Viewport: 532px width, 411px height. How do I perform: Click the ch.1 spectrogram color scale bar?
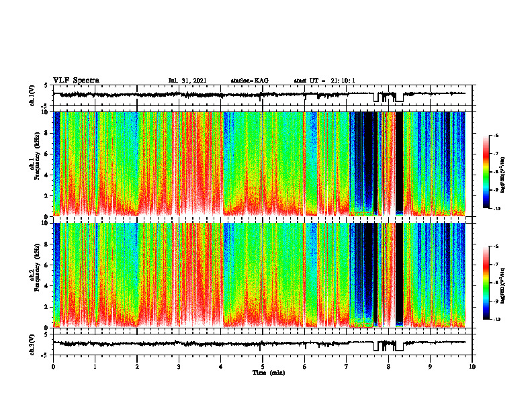click(486, 172)
